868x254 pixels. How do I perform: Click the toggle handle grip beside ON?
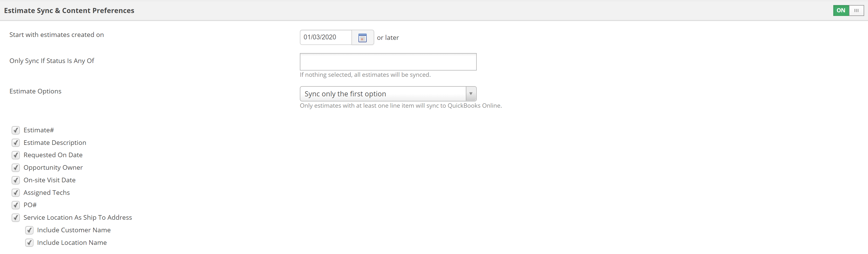[856, 10]
